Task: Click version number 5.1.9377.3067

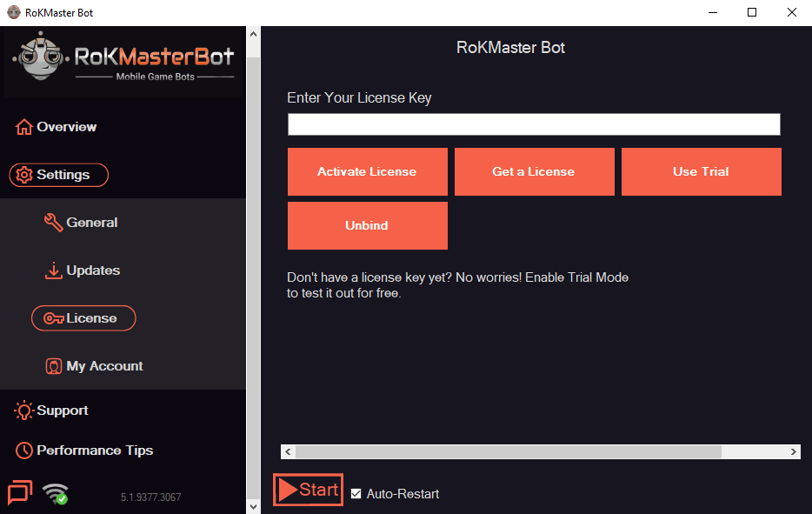Action: 150,497
